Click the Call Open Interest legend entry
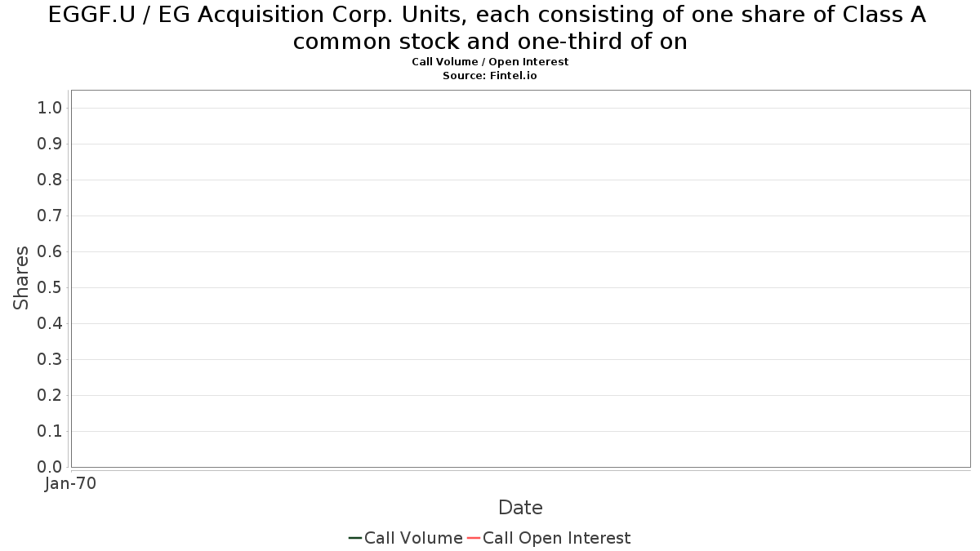The height and width of the screenshot is (551, 980). tap(549, 538)
